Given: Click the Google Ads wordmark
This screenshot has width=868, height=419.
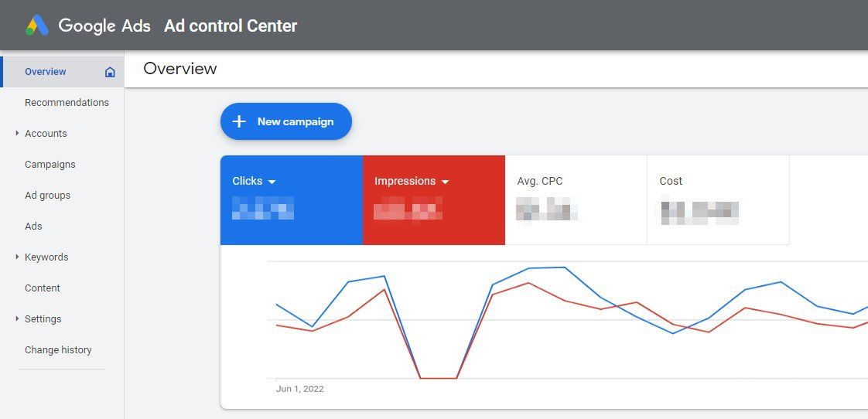Looking at the screenshot, I should pos(104,26).
